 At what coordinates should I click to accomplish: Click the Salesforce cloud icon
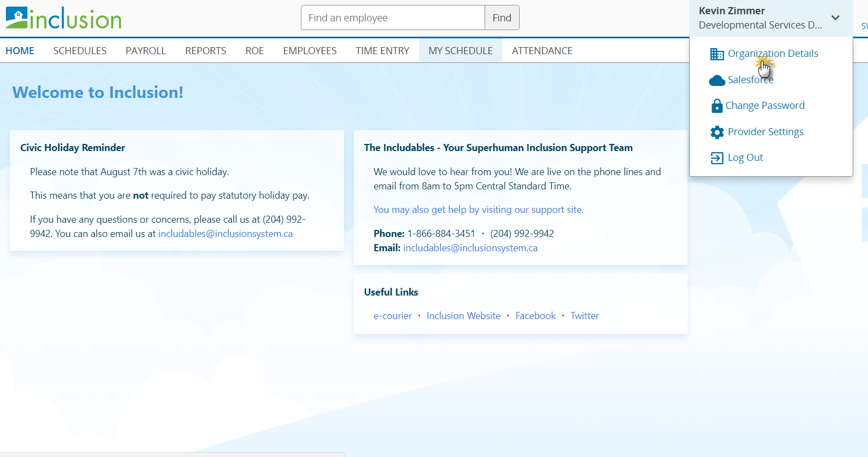717,80
